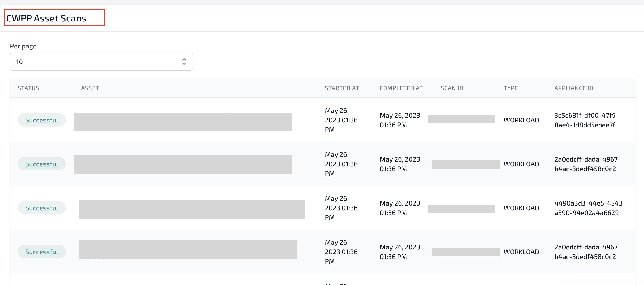Click the second row's Successful status badge

(x=42, y=164)
